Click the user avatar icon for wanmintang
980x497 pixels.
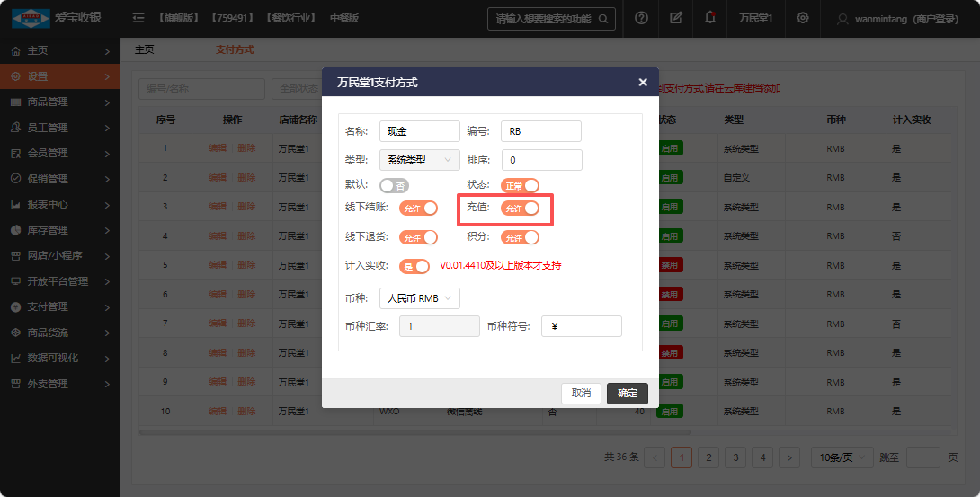click(842, 18)
